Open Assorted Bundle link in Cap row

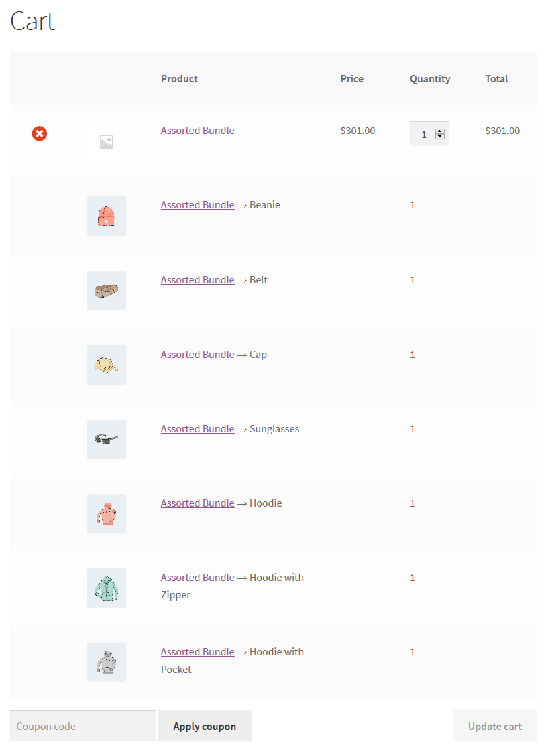point(197,355)
